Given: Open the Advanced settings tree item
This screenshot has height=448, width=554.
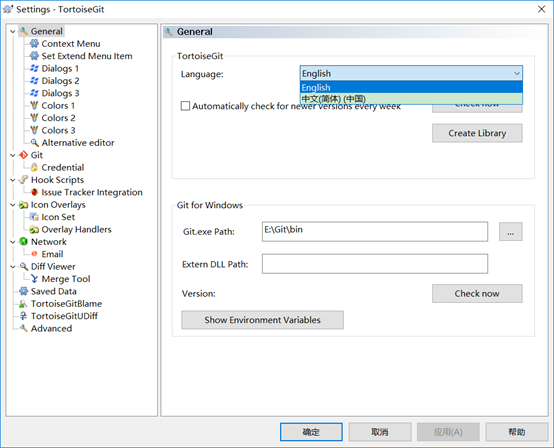Looking at the screenshot, I should coord(51,328).
